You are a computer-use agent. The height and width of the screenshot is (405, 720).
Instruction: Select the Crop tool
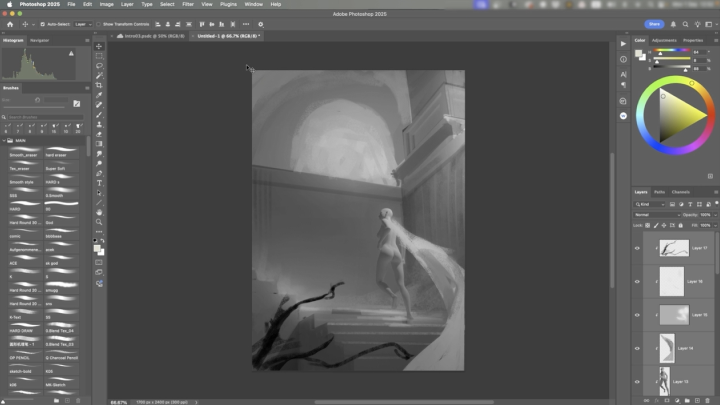tap(99, 85)
